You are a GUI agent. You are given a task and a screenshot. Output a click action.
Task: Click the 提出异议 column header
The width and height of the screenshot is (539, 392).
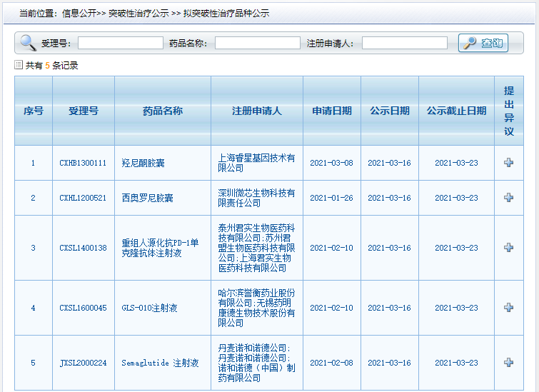click(x=509, y=111)
